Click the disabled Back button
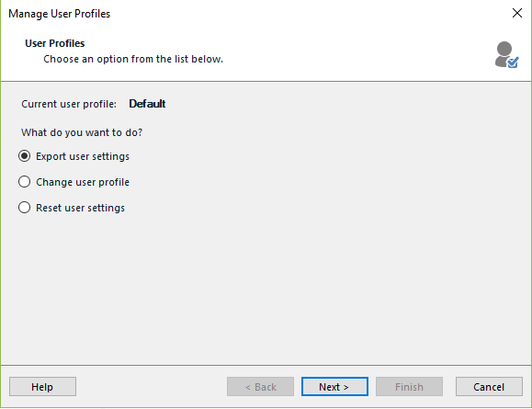The width and height of the screenshot is (532, 409). (260, 387)
